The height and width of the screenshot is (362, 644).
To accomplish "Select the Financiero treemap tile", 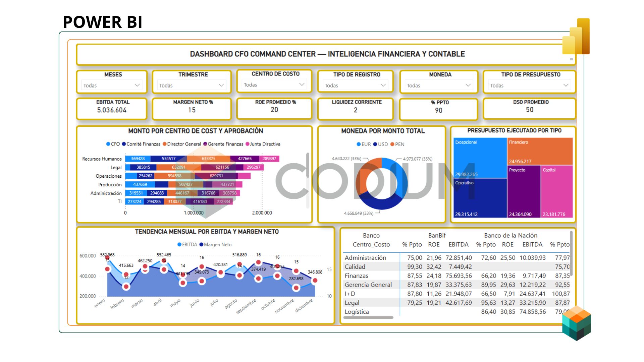I will tap(540, 151).
